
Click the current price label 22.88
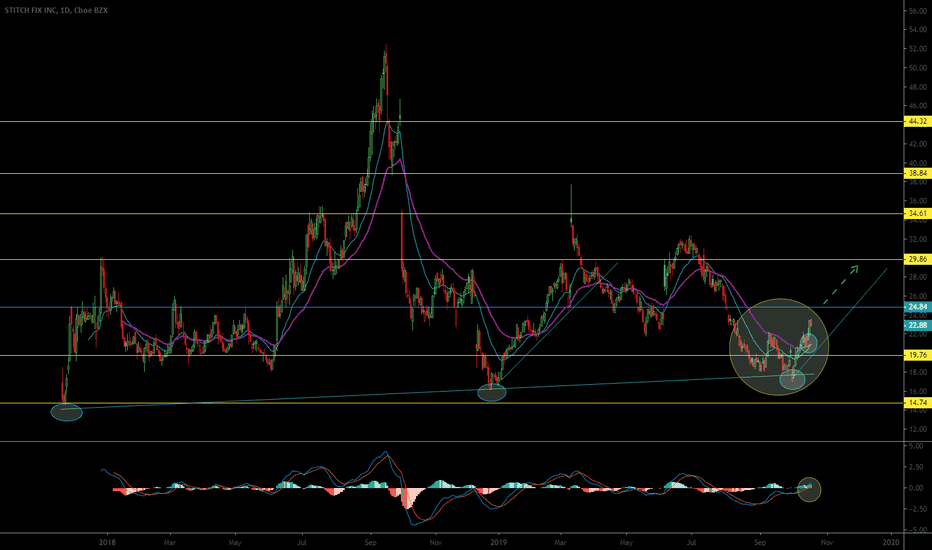click(x=917, y=325)
